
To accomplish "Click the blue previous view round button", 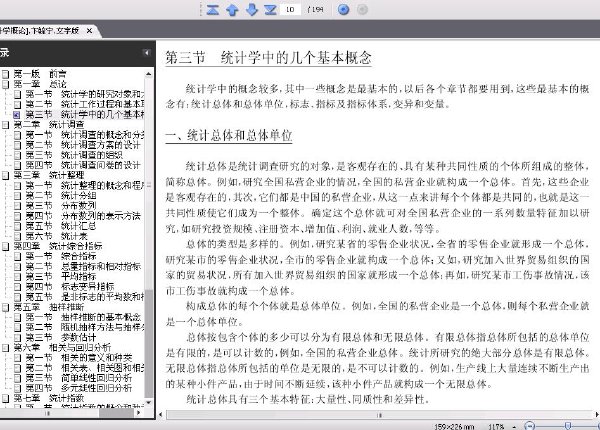I will coord(343,9).
